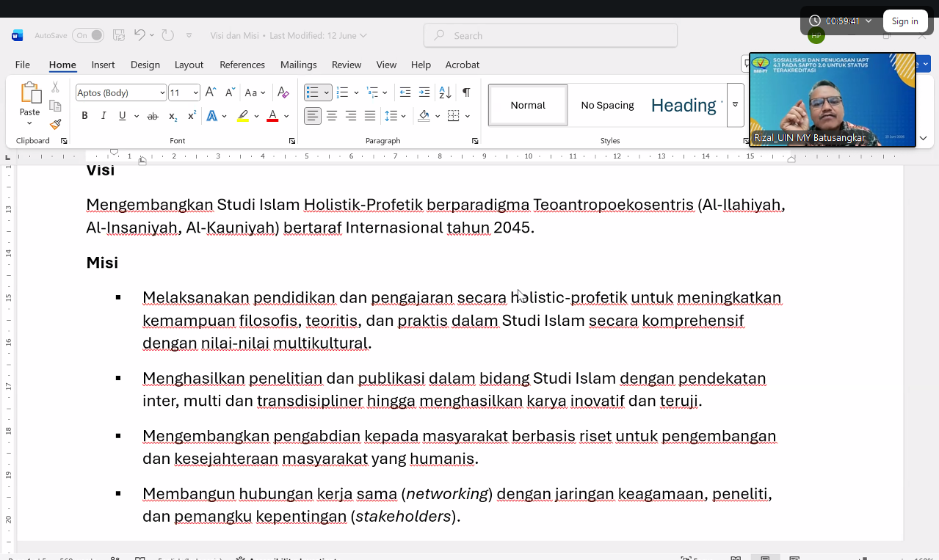Click the Copy icon in Clipboard
Screen dimensions: 939x560
[x=55, y=106]
